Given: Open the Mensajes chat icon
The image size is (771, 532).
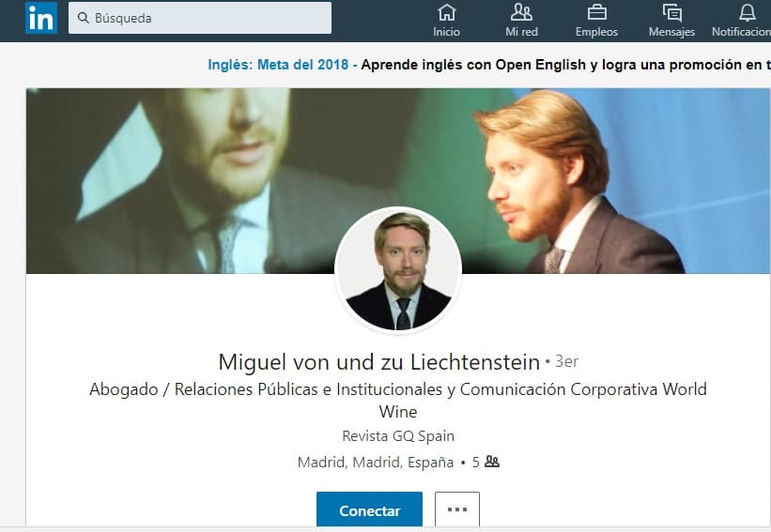Looking at the screenshot, I should (671, 12).
